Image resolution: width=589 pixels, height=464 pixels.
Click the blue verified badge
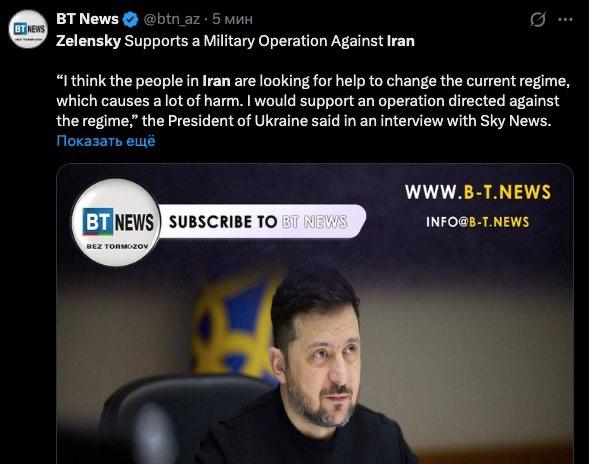[x=131, y=19]
